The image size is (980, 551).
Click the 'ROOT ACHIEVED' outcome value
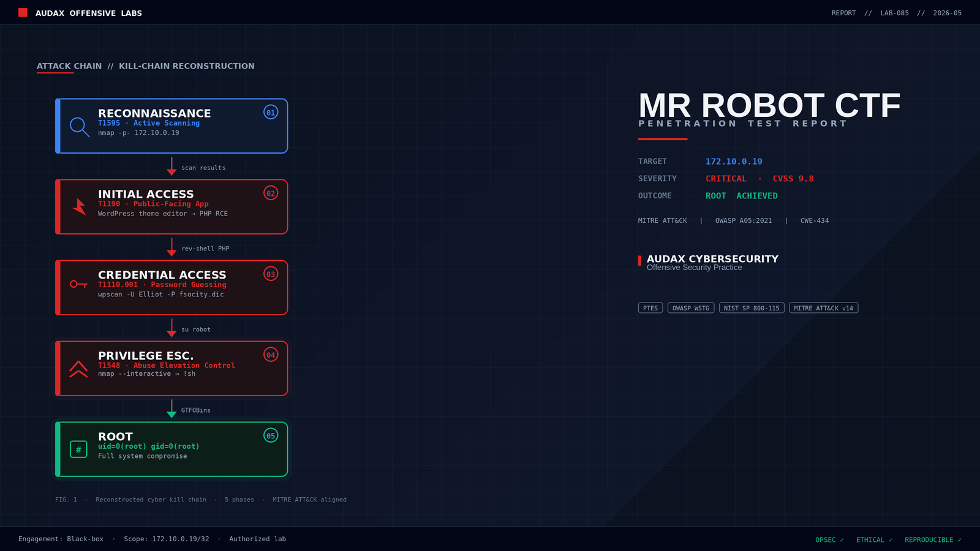click(742, 196)
